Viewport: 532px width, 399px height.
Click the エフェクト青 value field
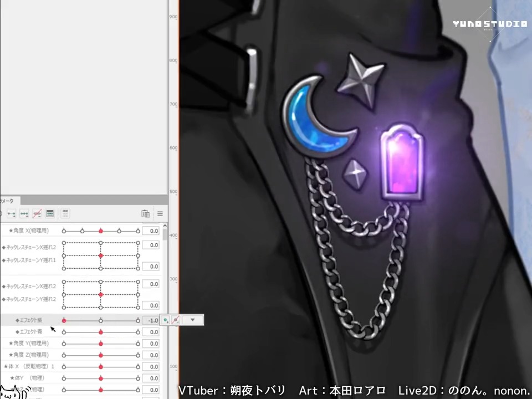[151, 332]
